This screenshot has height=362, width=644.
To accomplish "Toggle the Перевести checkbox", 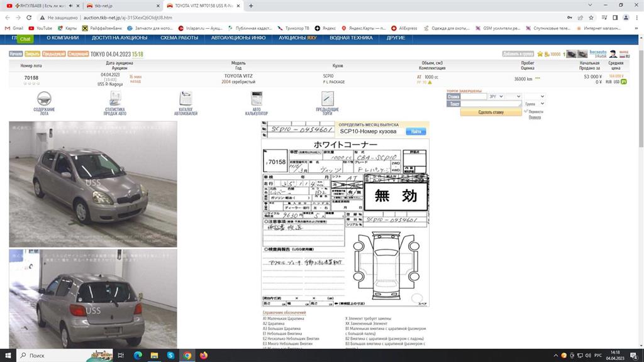I will pyautogui.click(x=526, y=111).
